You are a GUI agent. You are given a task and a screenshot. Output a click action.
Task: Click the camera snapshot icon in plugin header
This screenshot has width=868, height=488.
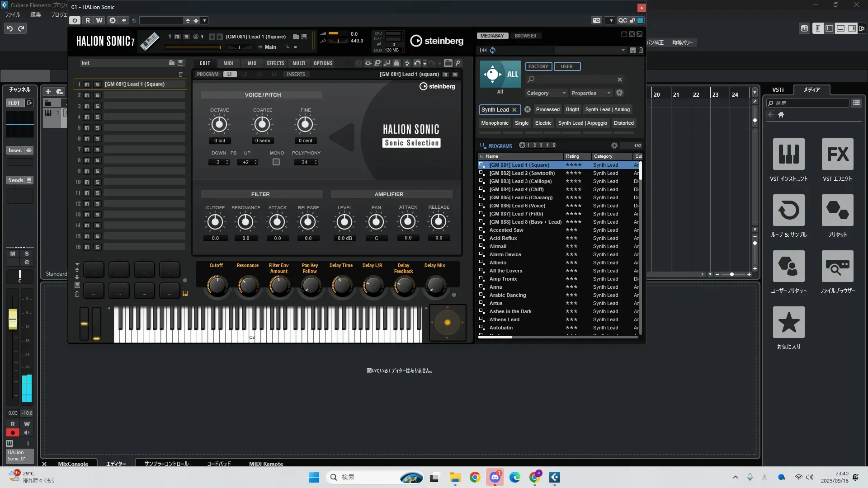point(597,20)
